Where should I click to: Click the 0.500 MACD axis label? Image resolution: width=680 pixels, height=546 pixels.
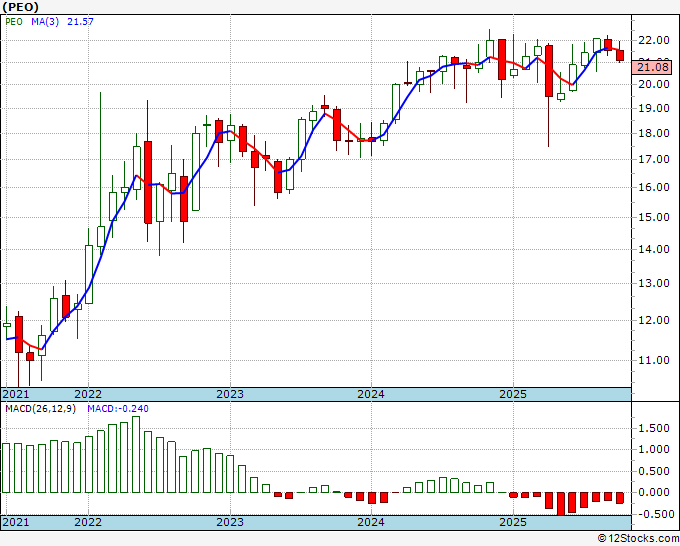click(x=654, y=471)
